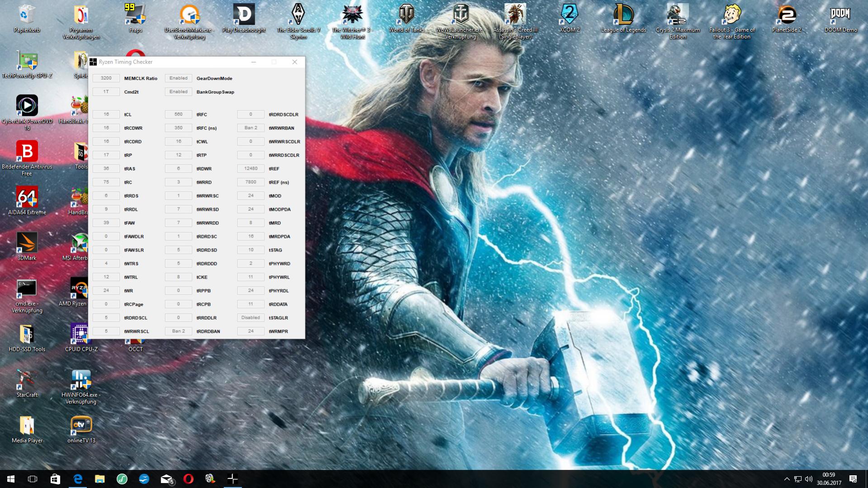Click the 'tRCPage' label text
The height and width of the screenshot is (488, 868).
tap(133, 304)
